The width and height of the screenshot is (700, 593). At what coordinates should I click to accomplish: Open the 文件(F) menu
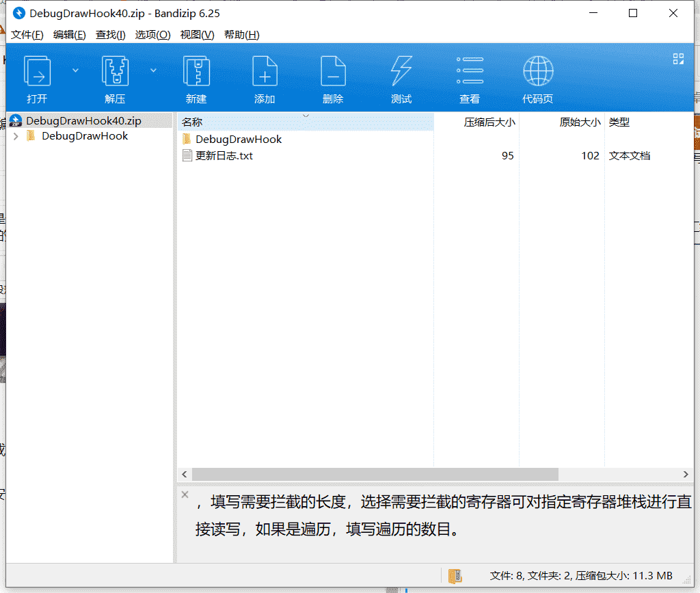tap(27, 35)
